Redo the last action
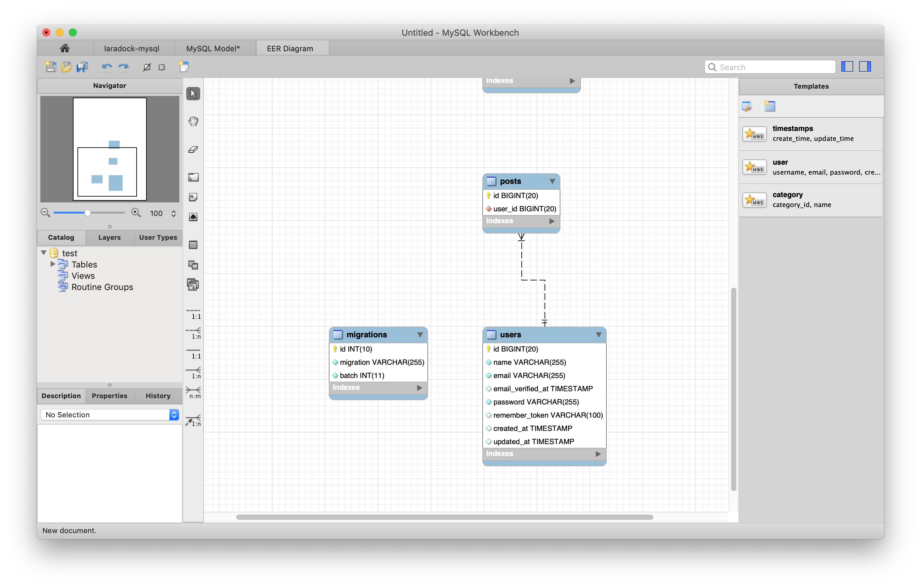The width and height of the screenshot is (921, 588). pos(123,67)
